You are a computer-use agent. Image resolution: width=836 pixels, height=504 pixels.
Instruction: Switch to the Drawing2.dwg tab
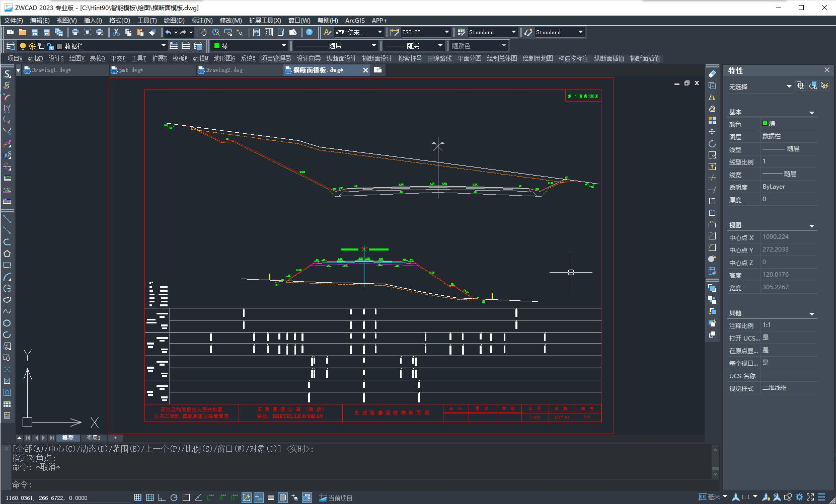click(224, 70)
